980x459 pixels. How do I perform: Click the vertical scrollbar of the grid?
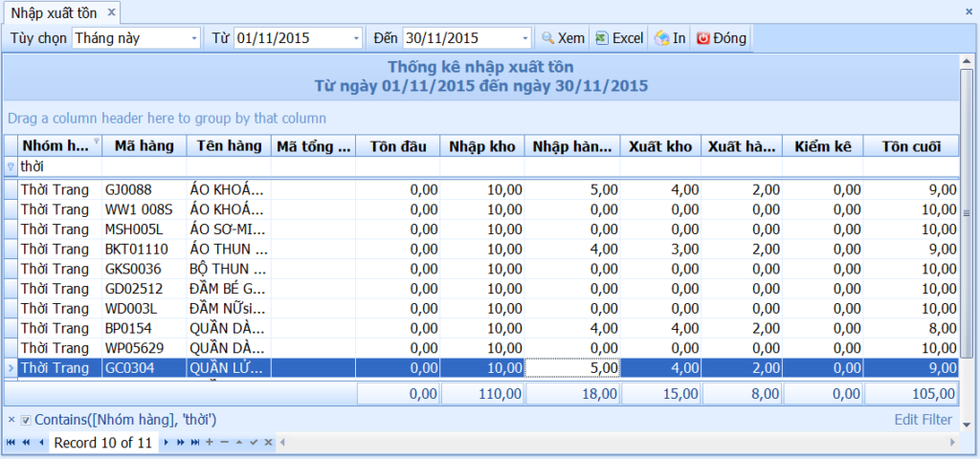pyautogui.click(x=966, y=213)
